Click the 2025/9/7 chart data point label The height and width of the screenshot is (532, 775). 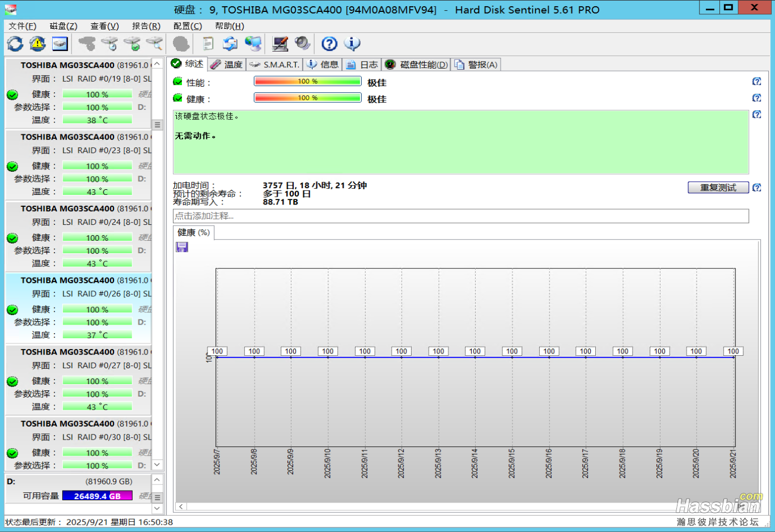coord(217,351)
